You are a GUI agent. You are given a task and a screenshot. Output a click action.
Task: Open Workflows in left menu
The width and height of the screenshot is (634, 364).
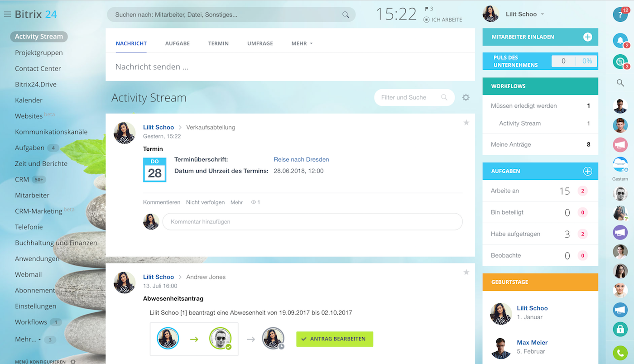click(x=31, y=322)
